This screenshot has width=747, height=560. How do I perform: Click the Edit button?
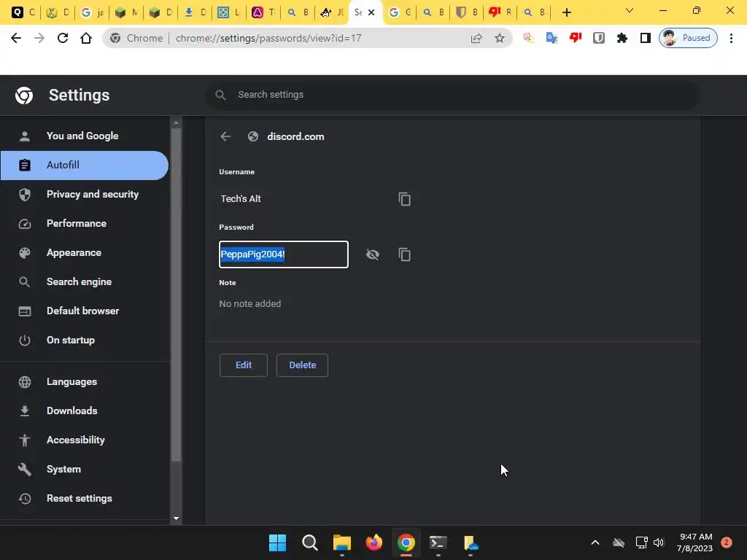coord(244,365)
